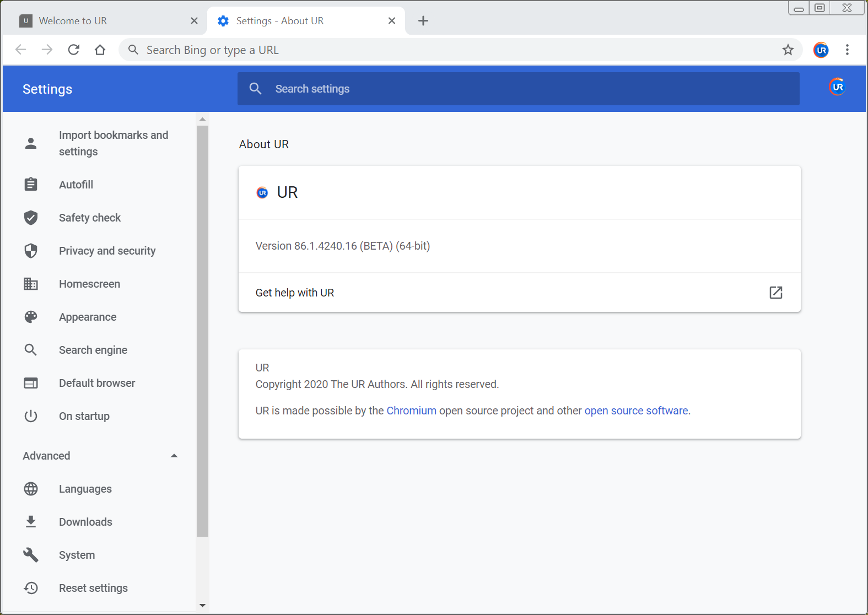Click the download arrow icon for Downloads
Screen dimensions: 868x615
[x=31, y=522]
